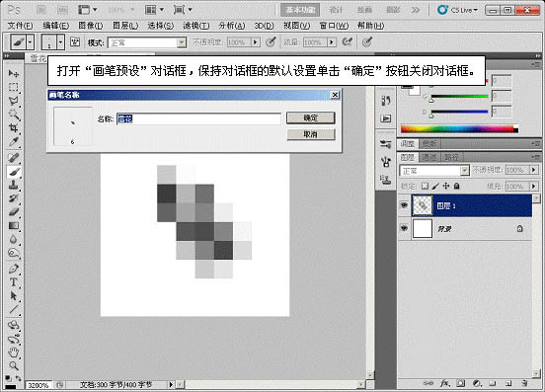Click 取消 in brush name dialog
The image size is (545, 392).
311,134
